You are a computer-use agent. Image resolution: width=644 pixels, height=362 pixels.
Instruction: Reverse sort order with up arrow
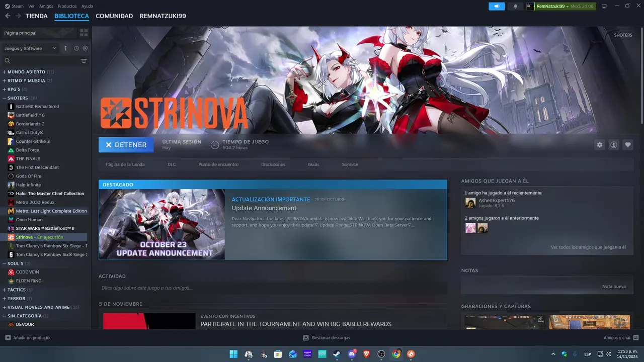65,48
